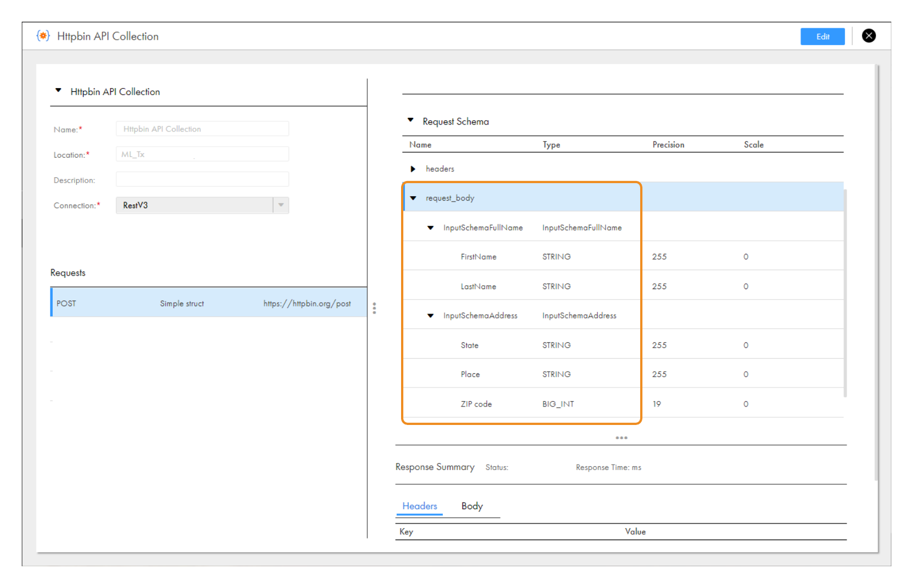The image size is (913, 588).
Task: Click the dialog's main vertical scrollbar
Action: click(x=876, y=273)
